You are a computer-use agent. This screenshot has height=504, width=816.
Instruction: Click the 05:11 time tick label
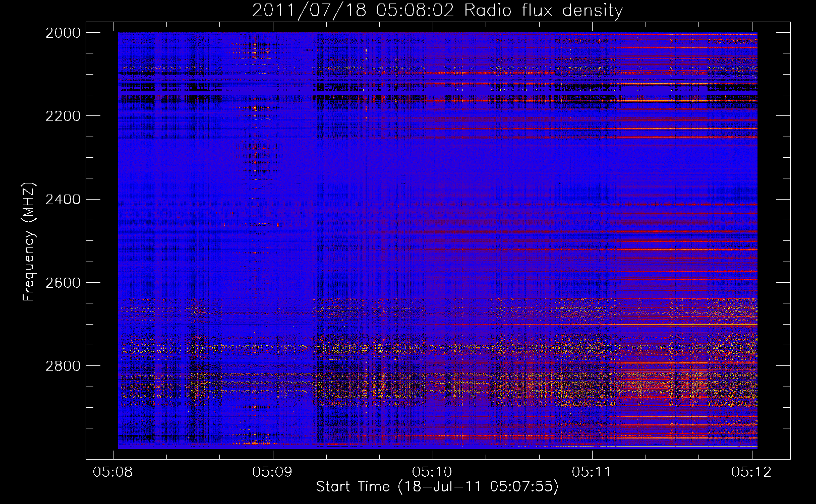pos(592,472)
